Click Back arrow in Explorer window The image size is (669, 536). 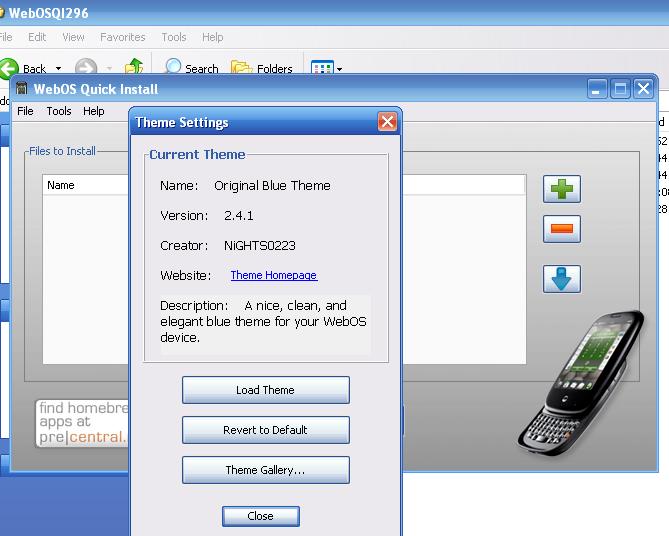9,68
